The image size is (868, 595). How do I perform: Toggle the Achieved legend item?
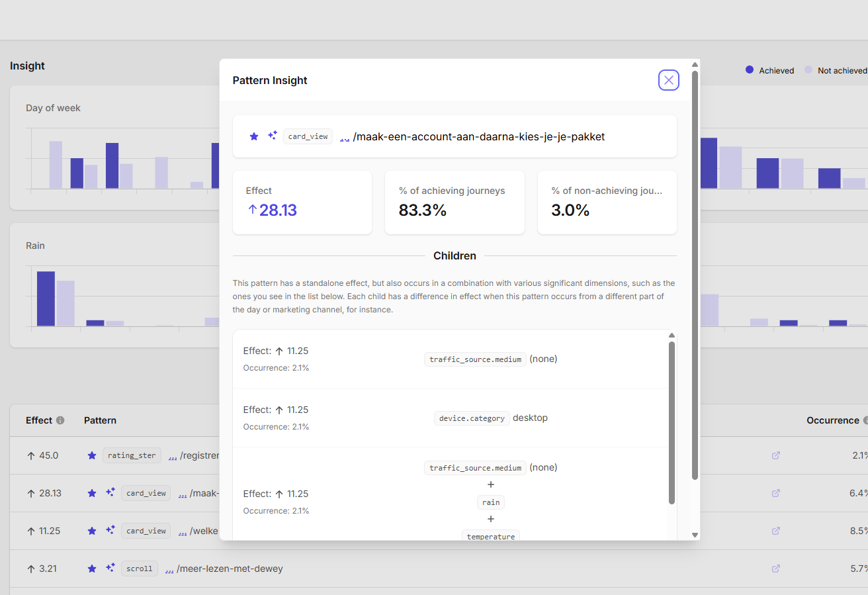pos(769,70)
